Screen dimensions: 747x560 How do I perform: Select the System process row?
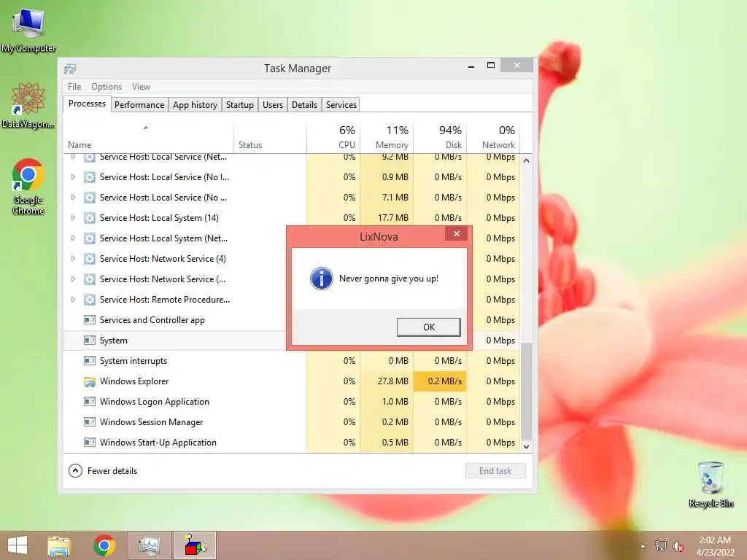(x=174, y=341)
